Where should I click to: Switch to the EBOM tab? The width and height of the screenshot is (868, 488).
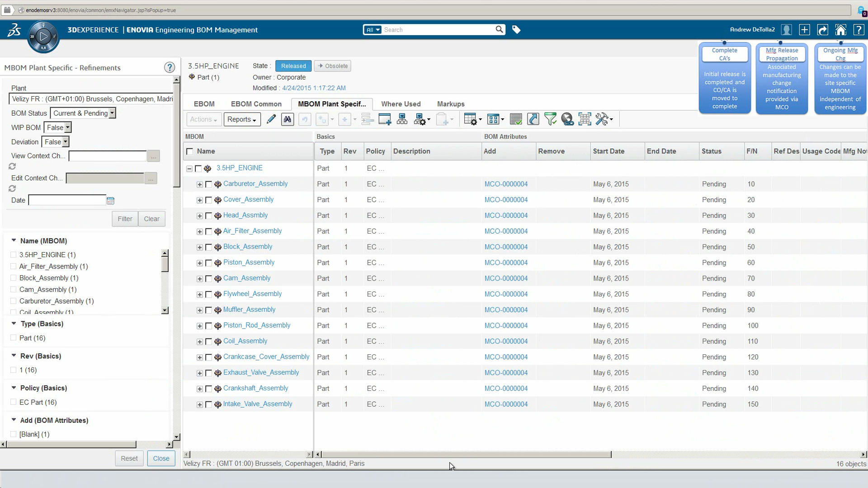pos(204,104)
